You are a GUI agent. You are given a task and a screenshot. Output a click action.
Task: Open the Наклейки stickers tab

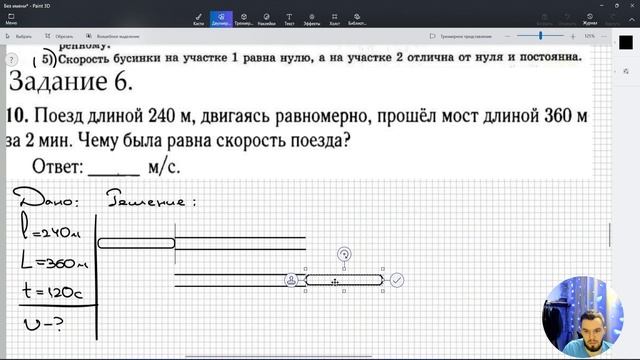(267, 19)
